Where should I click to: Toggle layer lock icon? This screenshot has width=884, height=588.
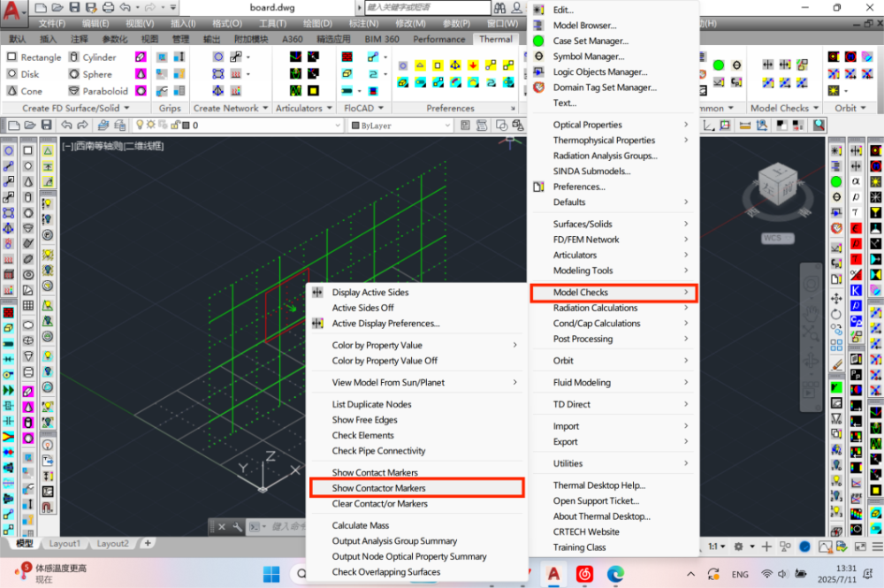[x=175, y=125]
